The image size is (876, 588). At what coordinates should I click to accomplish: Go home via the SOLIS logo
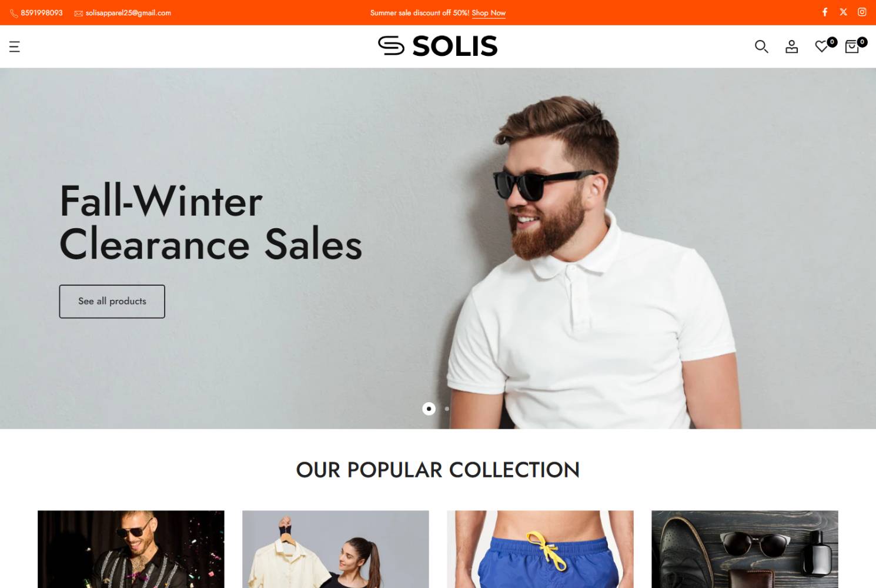[438, 46]
